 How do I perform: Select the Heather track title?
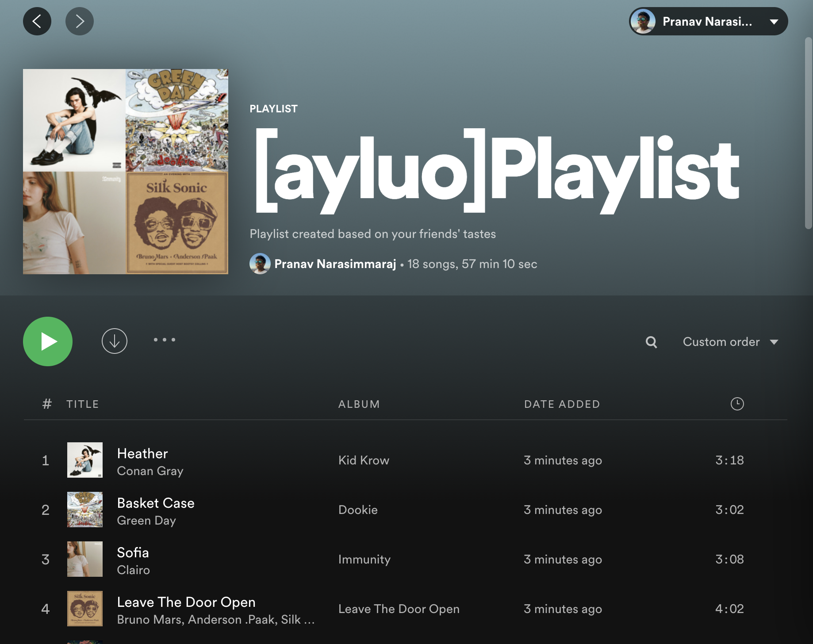tap(142, 453)
